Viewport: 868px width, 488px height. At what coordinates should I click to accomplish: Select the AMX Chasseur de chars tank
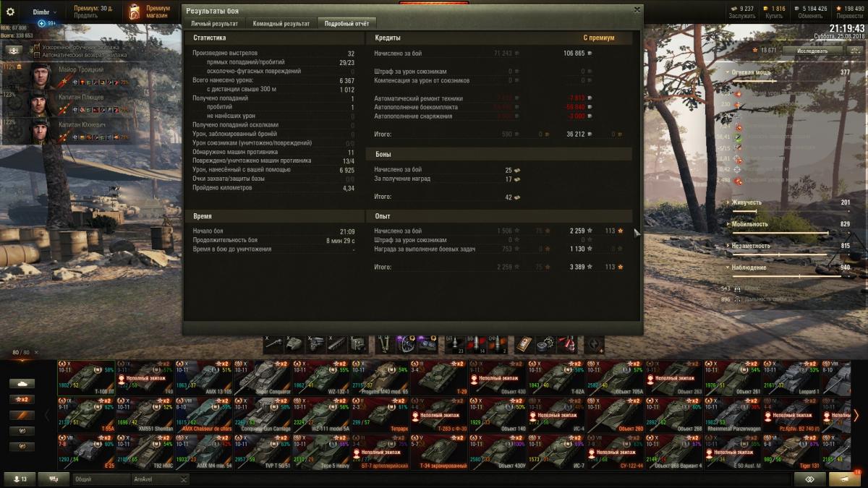coord(204,414)
